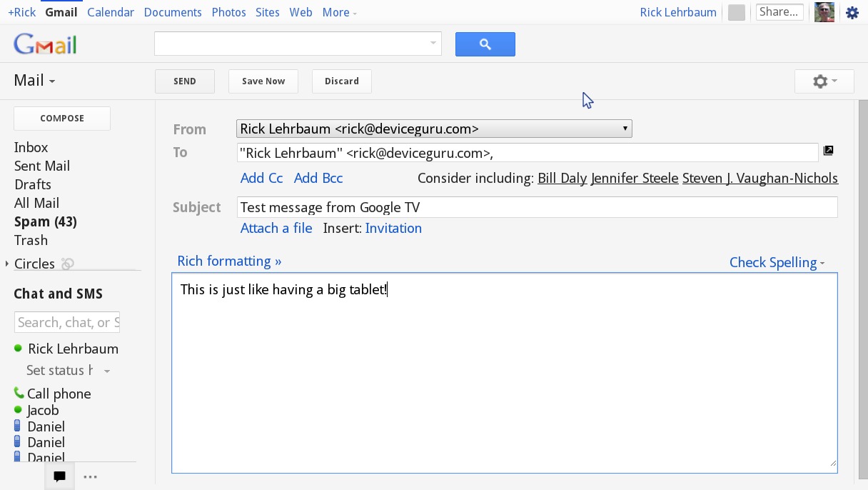Screen dimensions: 868x490
Task: Open Web in top navigation
Action: point(301,12)
